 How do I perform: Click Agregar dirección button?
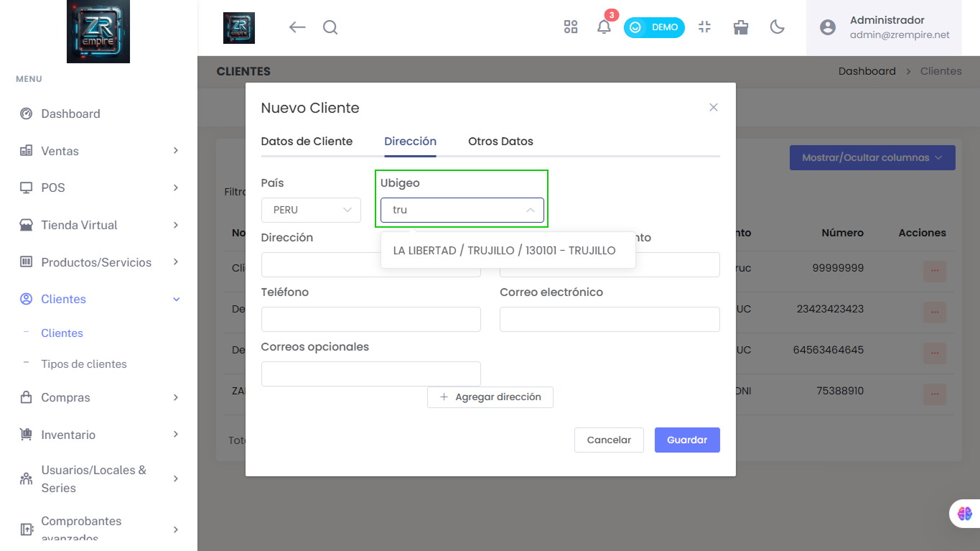click(x=490, y=397)
